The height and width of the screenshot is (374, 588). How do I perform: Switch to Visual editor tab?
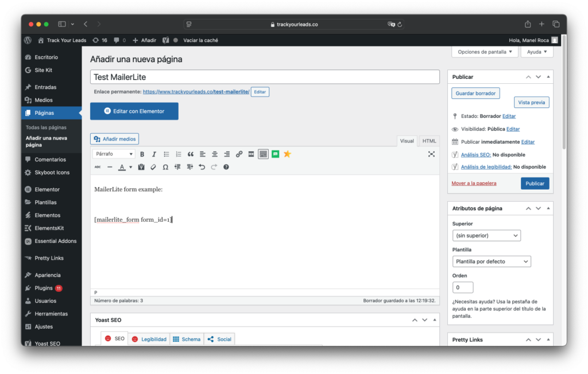point(407,141)
